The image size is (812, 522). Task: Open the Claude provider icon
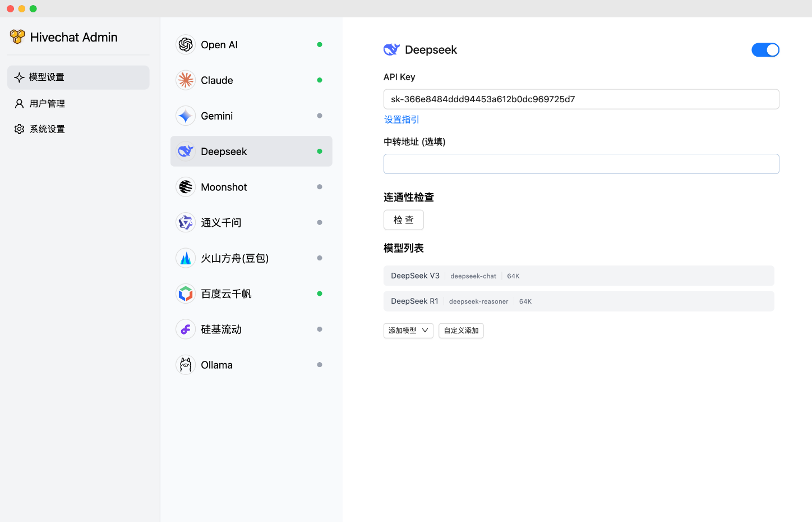186,80
